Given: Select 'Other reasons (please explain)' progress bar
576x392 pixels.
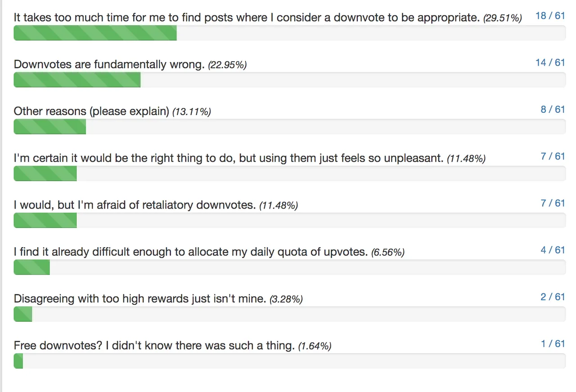Looking at the screenshot, I should tap(50, 127).
